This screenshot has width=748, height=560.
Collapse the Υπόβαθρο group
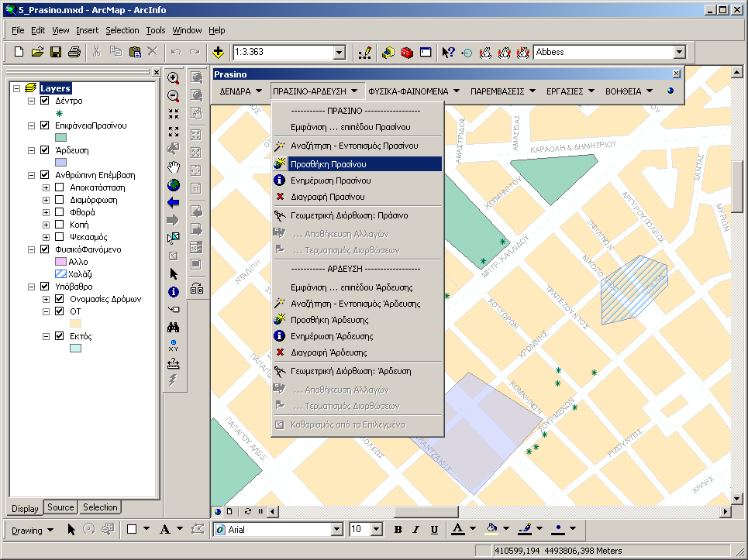coord(31,287)
